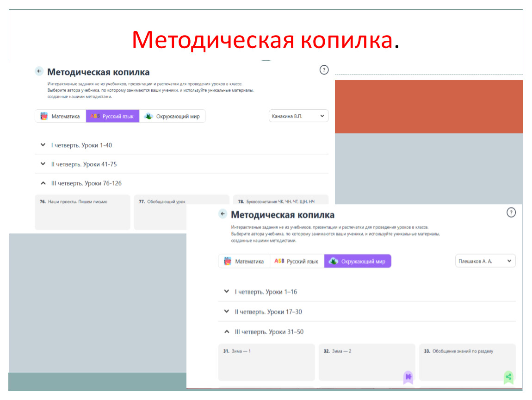Image resolution: width=532 pixels, height=400 pixels.
Task: Collapse III четверть. Уроки 31–50 section
Action: [226, 331]
